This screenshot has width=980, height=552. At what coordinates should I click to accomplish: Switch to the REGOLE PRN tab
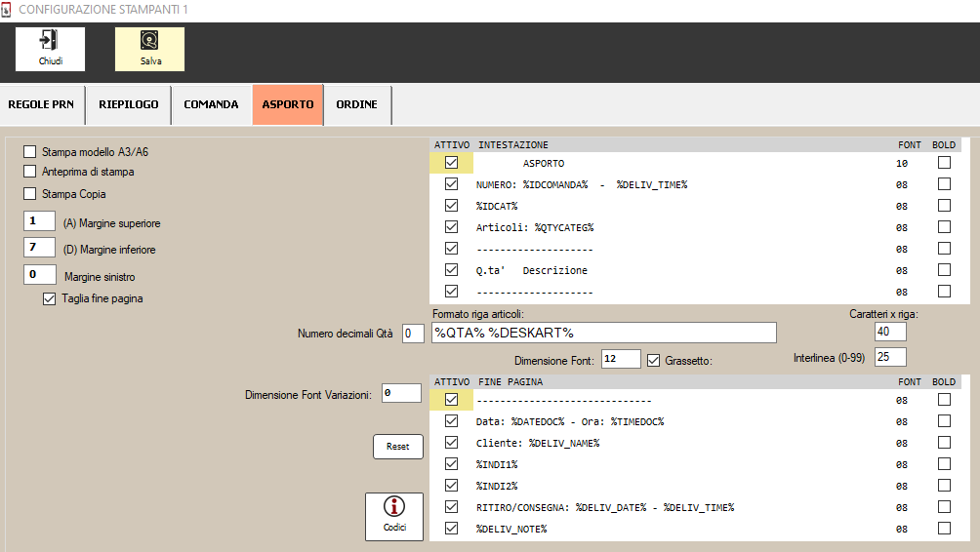point(41,105)
